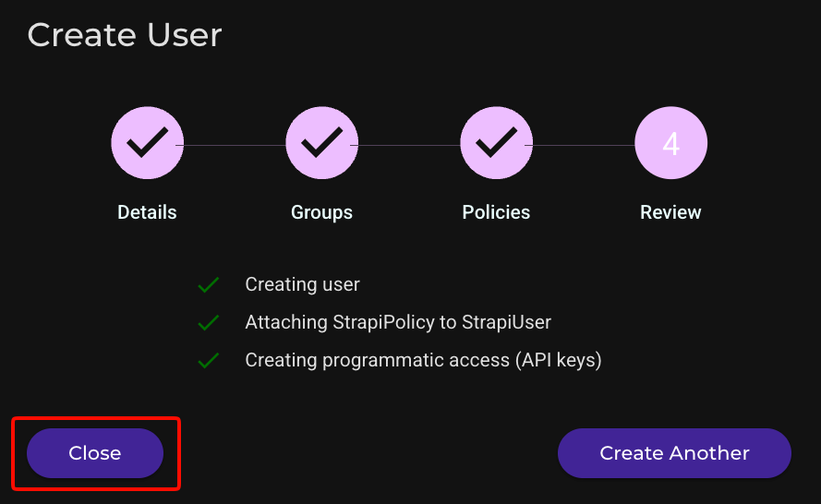
Task: Open the Policies step checkmark circle
Action: click(x=496, y=143)
